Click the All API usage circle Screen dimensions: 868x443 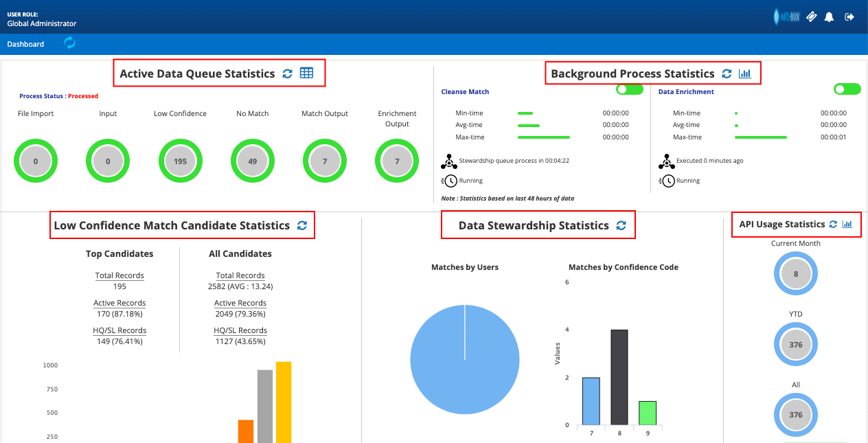(796, 416)
